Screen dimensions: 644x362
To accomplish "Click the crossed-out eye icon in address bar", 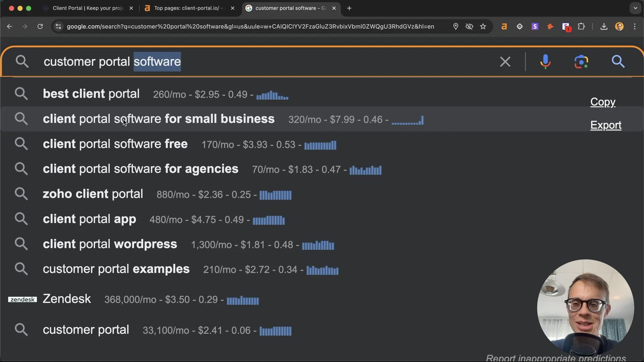I will click(x=469, y=26).
